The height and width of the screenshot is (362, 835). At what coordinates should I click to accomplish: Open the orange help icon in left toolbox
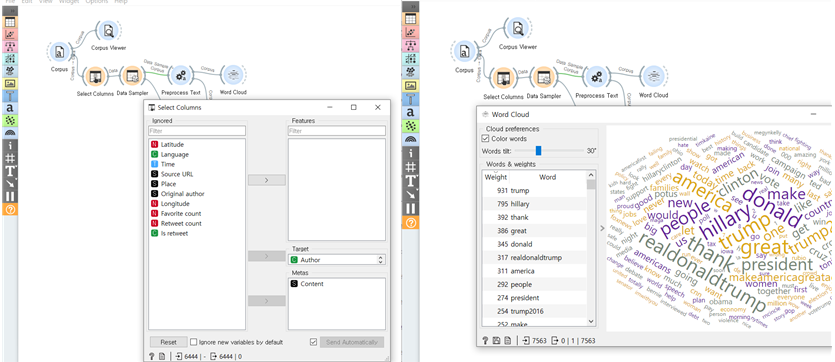(x=9, y=209)
